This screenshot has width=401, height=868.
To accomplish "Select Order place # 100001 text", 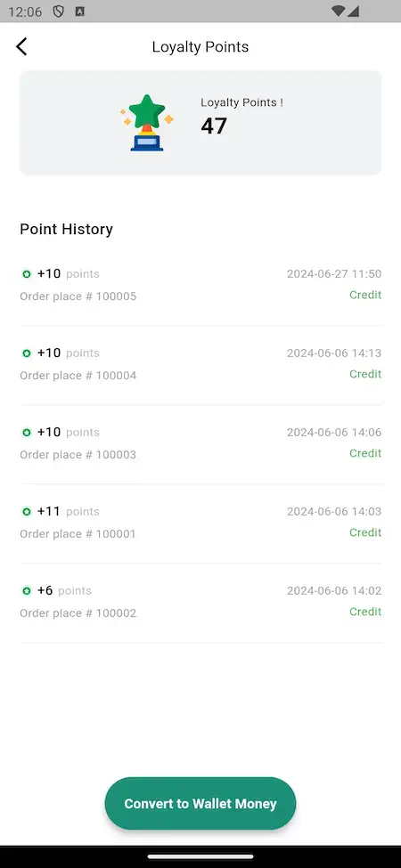I will 78,533.
